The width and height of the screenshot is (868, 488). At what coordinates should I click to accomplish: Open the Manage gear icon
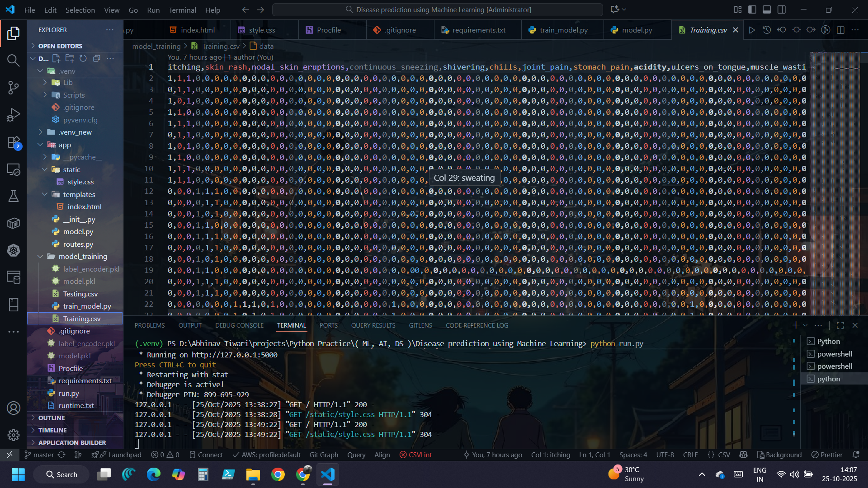tap(14, 435)
